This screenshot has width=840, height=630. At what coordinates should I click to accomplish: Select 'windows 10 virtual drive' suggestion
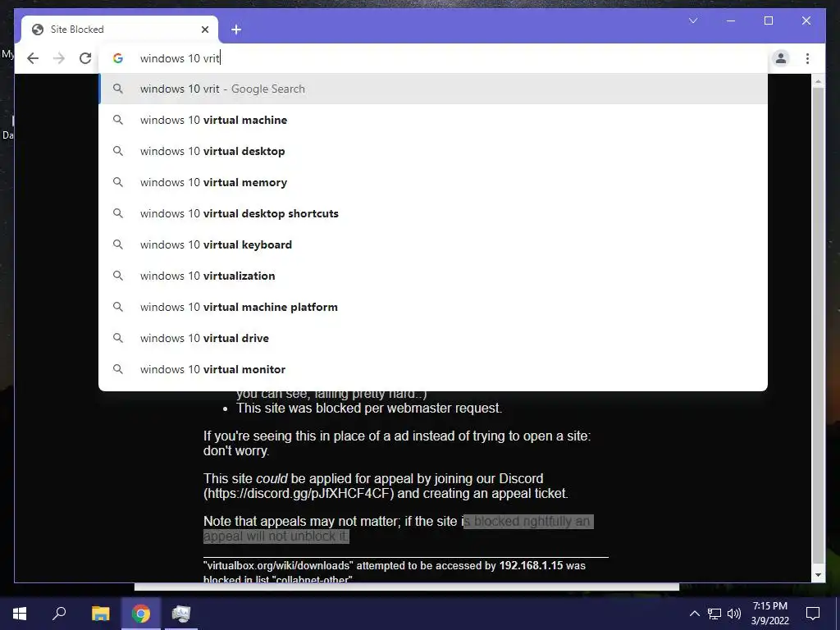(x=433, y=338)
